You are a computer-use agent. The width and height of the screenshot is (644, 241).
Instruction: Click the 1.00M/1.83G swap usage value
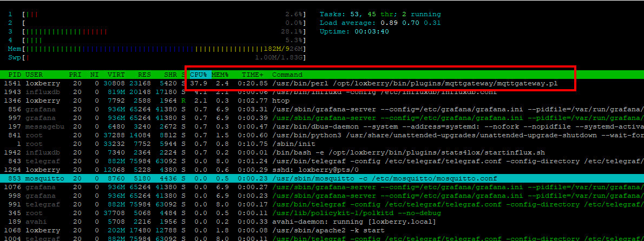(x=279, y=57)
